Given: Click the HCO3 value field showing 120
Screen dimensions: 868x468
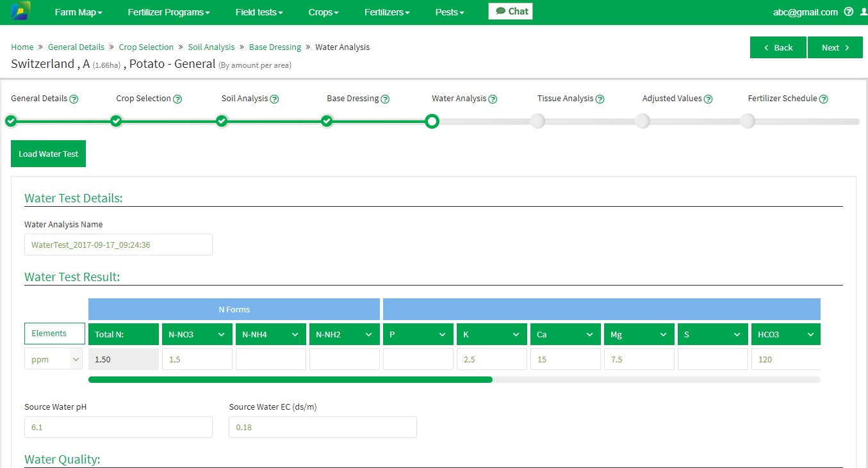Looking at the screenshot, I should tap(786, 359).
